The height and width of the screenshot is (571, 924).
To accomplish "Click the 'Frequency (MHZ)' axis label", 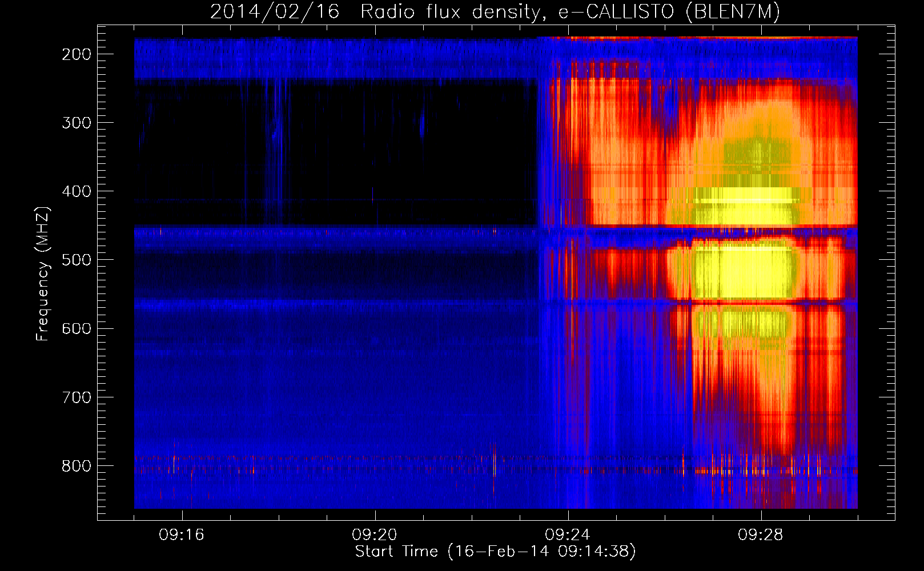I will pyautogui.click(x=43, y=274).
